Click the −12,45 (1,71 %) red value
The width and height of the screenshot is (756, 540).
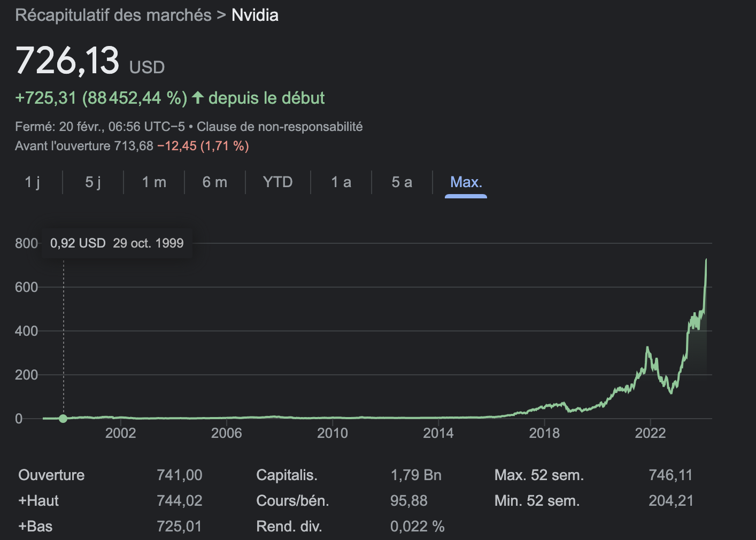[203, 146]
